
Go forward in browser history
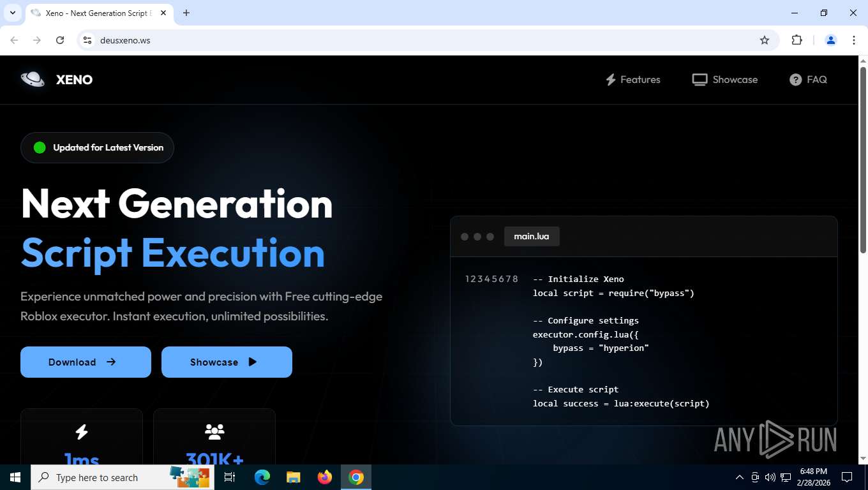(37, 40)
